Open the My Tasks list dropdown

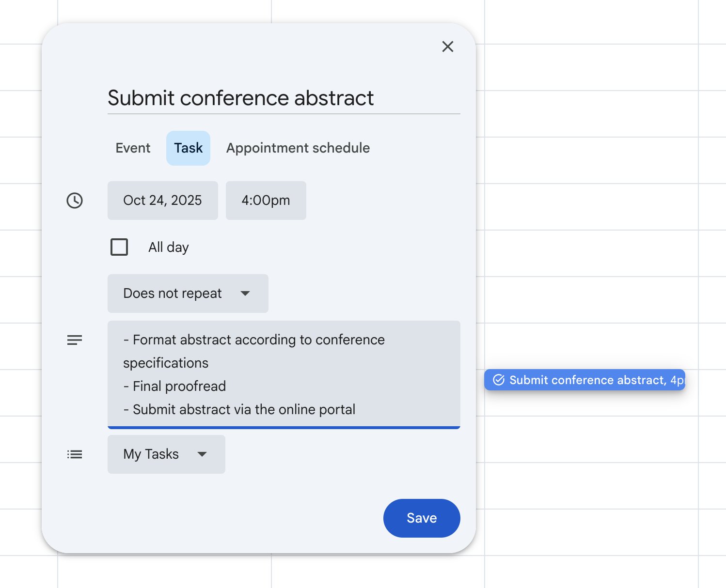point(166,454)
